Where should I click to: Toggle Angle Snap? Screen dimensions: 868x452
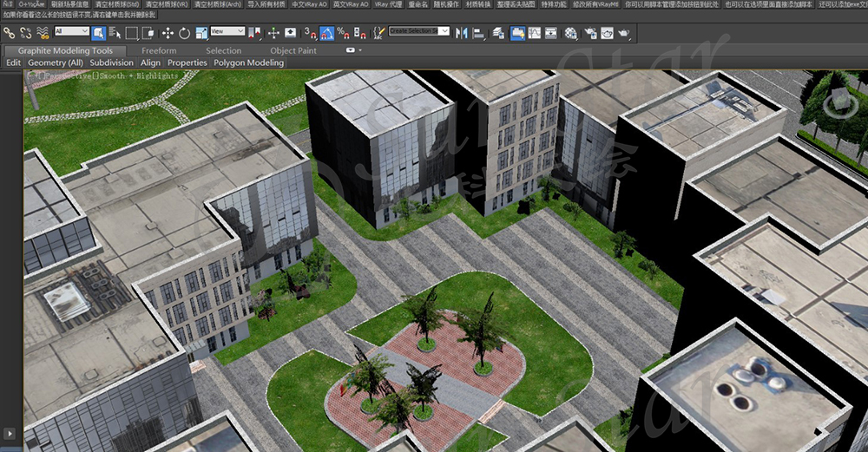(x=326, y=33)
